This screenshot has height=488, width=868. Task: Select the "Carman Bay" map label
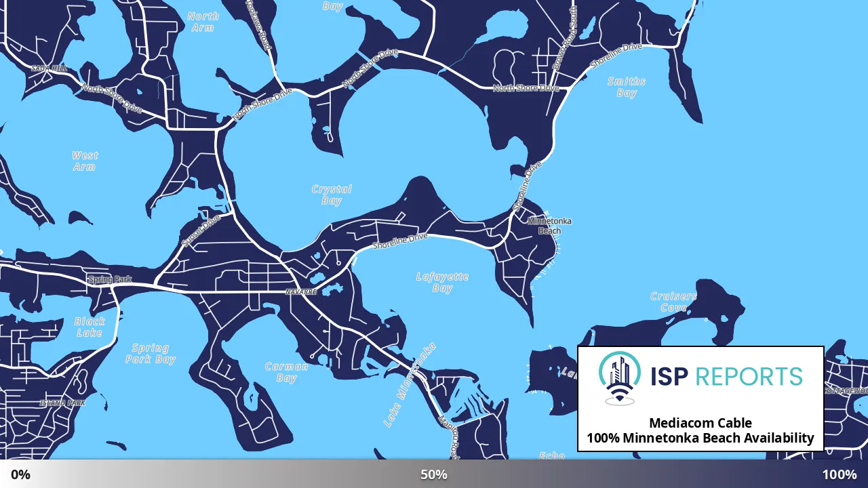tap(286, 373)
